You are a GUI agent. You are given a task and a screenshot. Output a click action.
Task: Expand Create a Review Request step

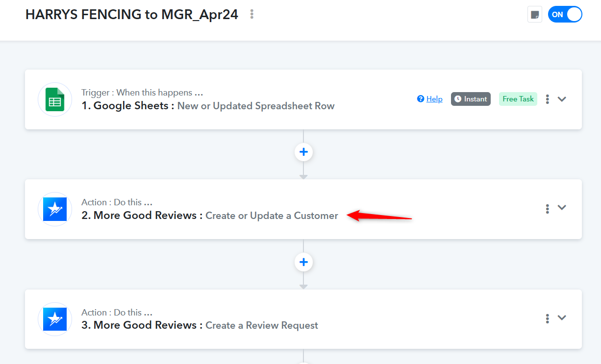tap(562, 318)
